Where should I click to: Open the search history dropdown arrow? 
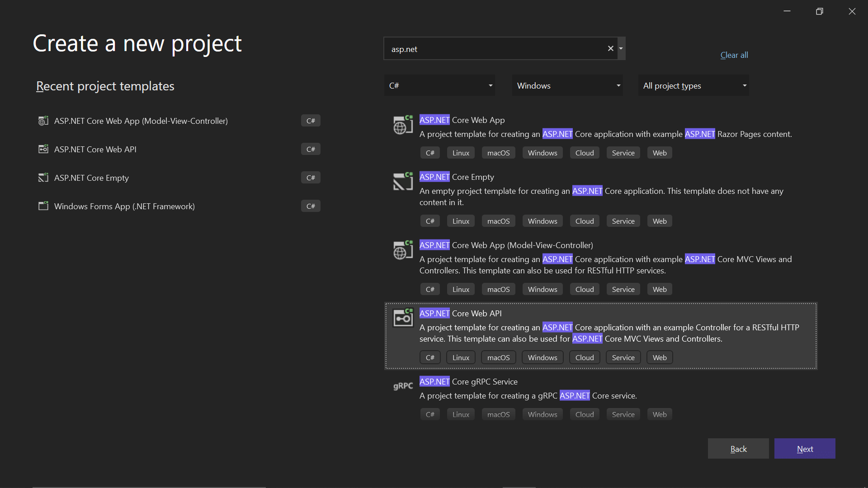click(621, 48)
